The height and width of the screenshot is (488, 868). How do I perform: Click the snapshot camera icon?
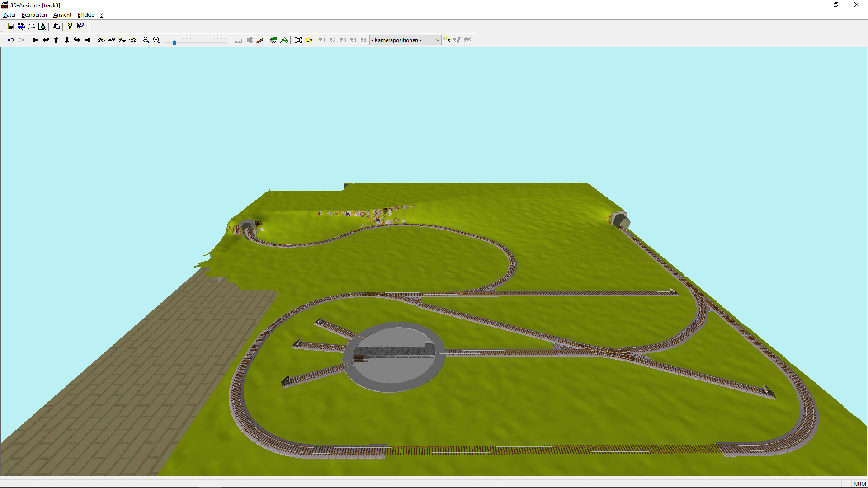click(308, 40)
